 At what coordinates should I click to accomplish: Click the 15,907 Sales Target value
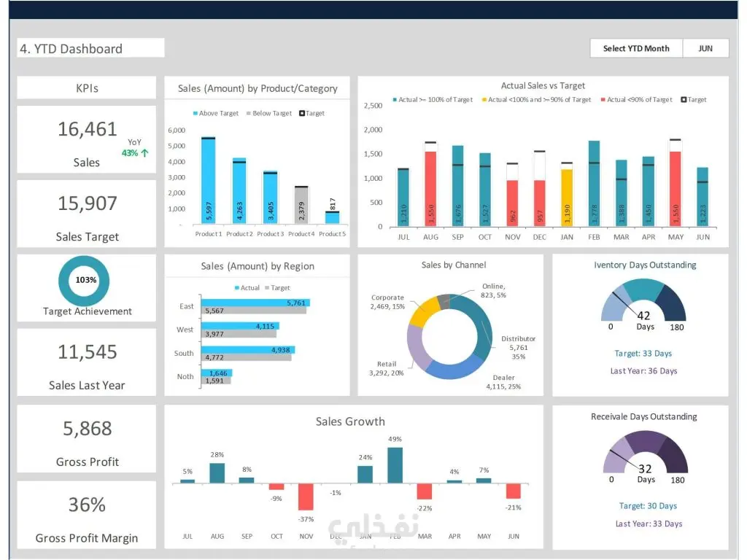click(x=88, y=203)
